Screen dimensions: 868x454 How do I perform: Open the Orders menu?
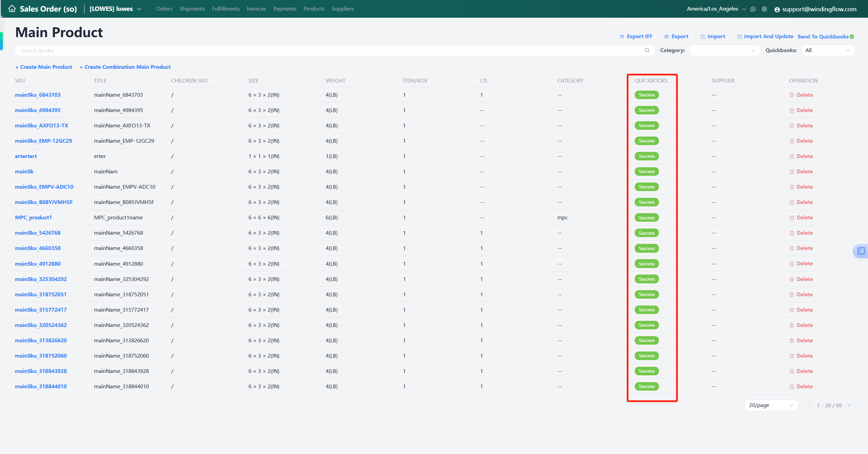(x=164, y=9)
